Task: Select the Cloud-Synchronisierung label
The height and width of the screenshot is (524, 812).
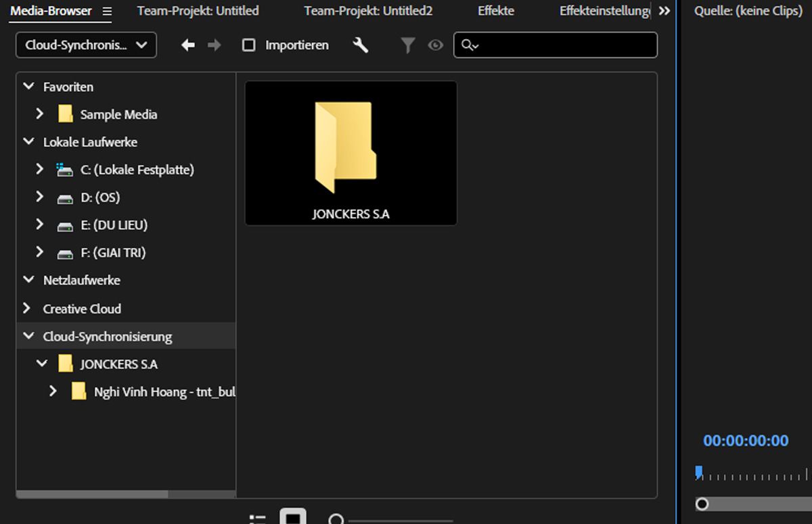Action: point(108,337)
